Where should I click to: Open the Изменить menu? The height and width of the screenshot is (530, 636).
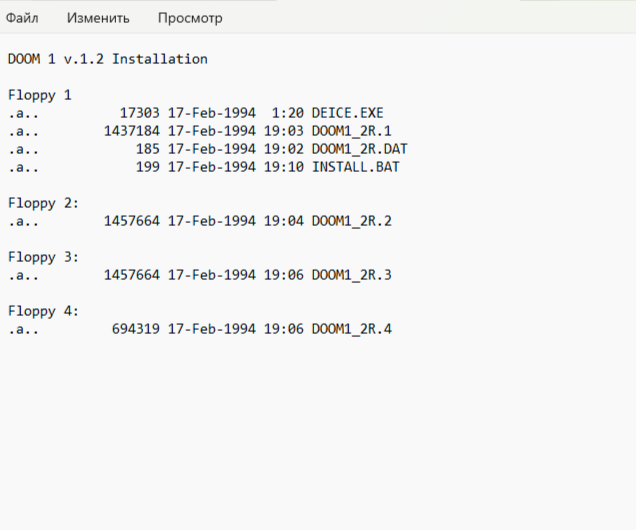[x=98, y=18]
